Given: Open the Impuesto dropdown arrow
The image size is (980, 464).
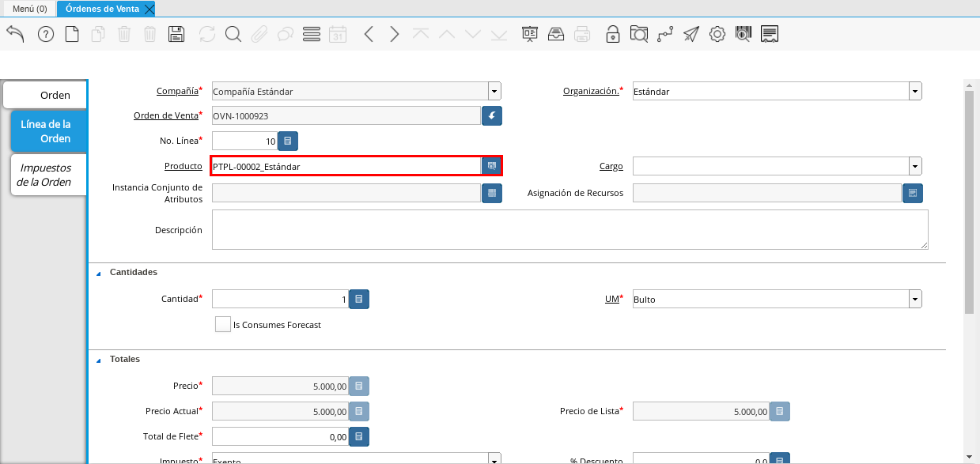Looking at the screenshot, I should [494, 459].
